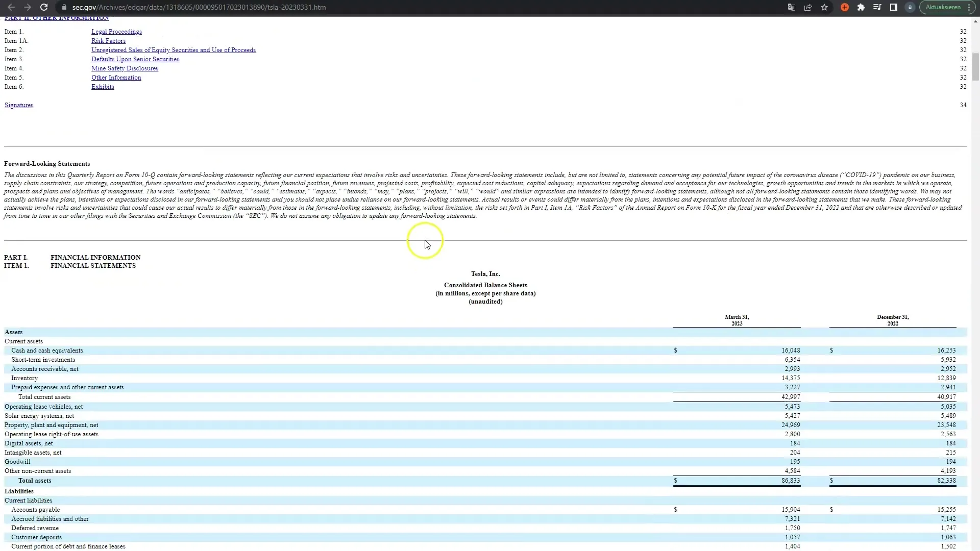View site security lock info
Viewport: 980px width, 551px height.
click(64, 7)
